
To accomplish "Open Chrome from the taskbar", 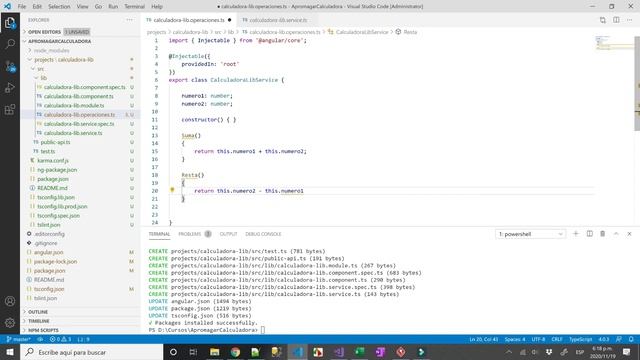I will pyautogui.click(x=235, y=352).
